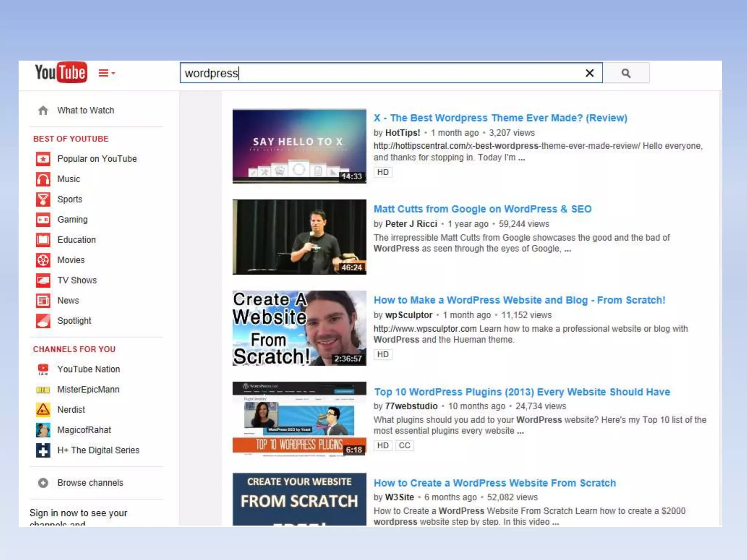Visit the YouTube Nation channel
This screenshot has width=747, height=560.
[x=88, y=369]
